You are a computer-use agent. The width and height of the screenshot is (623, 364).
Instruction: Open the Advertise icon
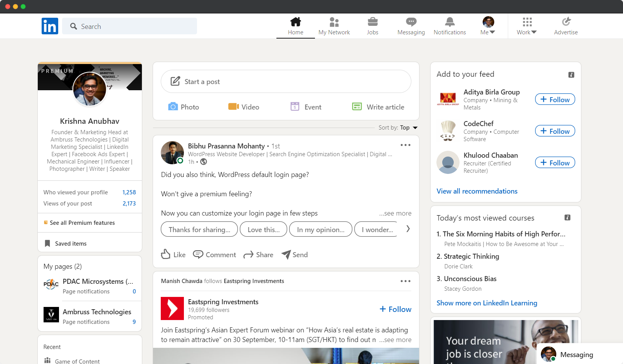[566, 22]
